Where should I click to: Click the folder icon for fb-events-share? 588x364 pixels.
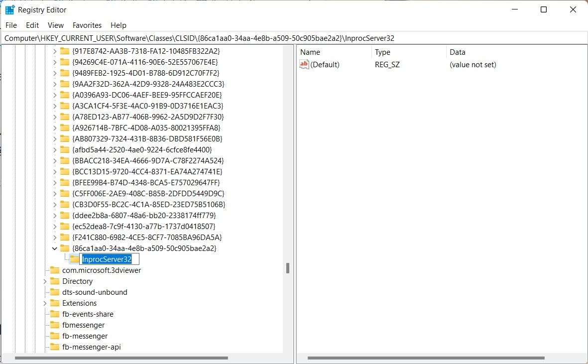point(55,314)
